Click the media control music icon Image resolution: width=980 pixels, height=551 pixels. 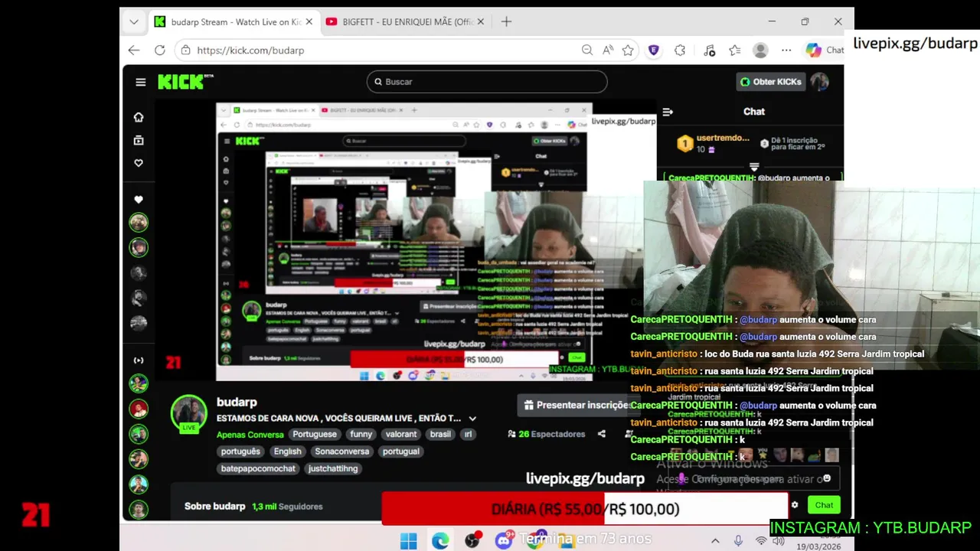[x=709, y=50]
